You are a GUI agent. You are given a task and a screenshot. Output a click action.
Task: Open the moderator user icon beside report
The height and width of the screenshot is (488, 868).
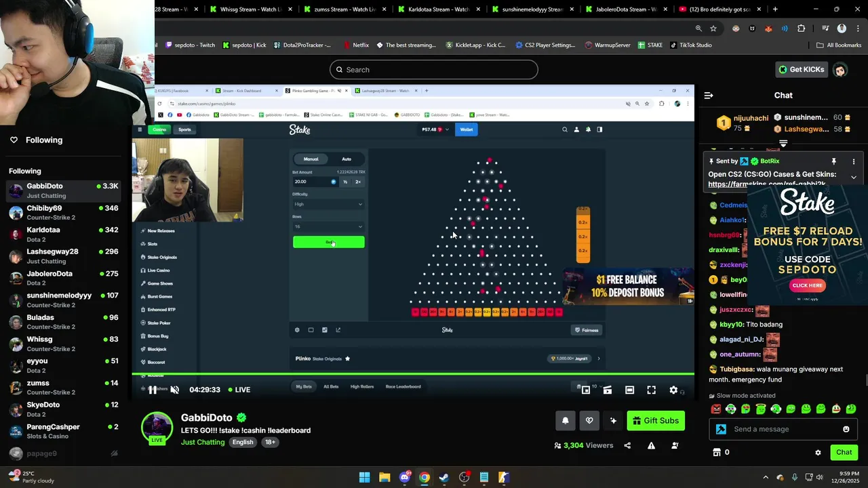pos(675,445)
